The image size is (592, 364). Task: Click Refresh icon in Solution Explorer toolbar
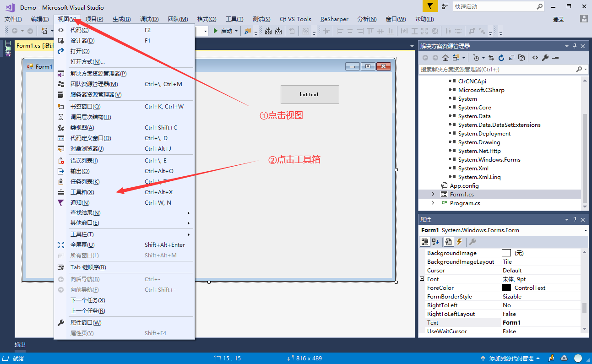pyautogui.click(x=501, y=58)
